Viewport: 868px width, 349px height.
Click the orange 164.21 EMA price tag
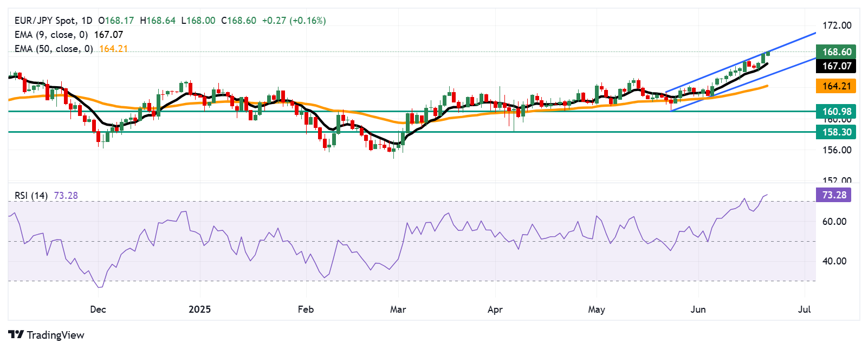[x=837, y=86]
